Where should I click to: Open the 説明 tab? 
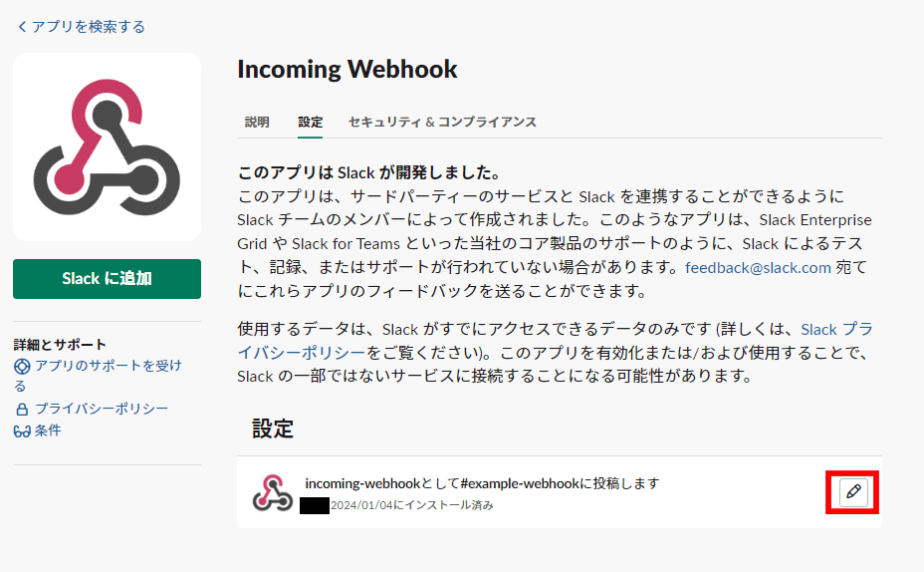click(x=257, y=122)
